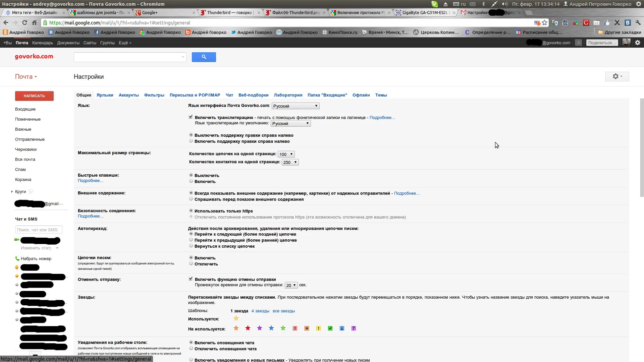Click the red star icon
This screenshot has width=644, height=362.
[x=248, y=328]
